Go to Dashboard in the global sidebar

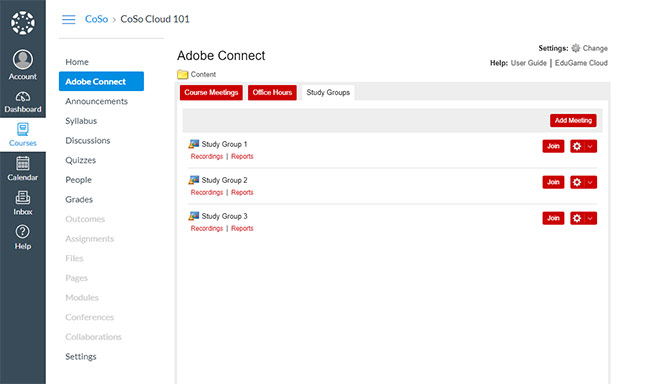(x=23, y=102)
